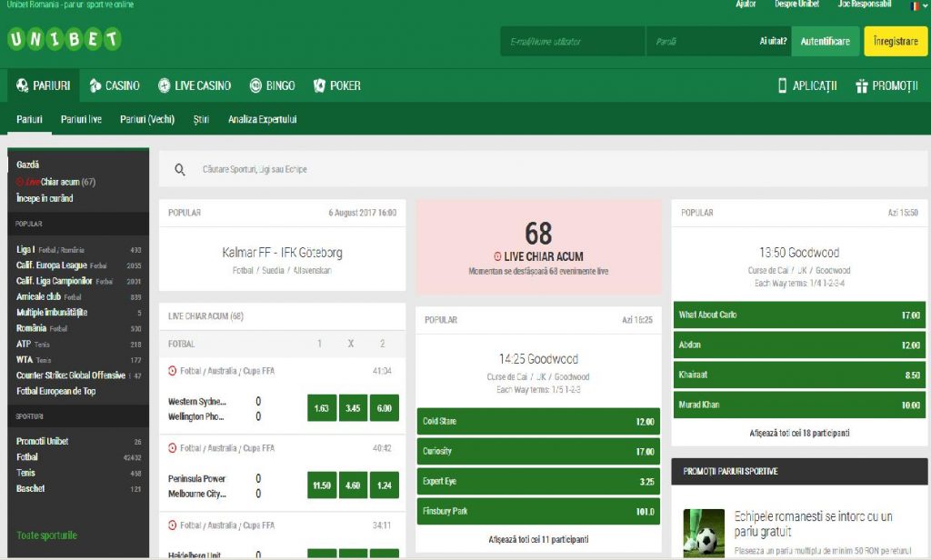The image size is (931, 560).
Task: Select Calif. Liga Campionilor
Action: coord(78,281)
